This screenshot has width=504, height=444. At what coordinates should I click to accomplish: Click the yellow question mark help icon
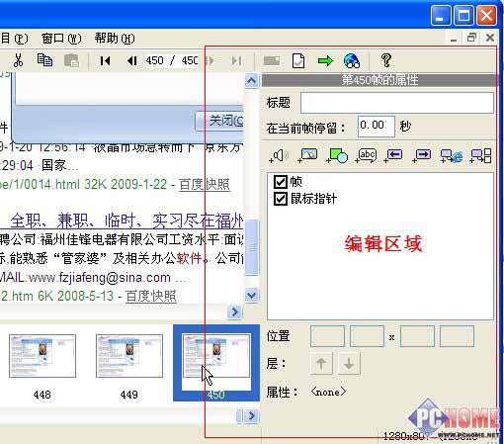coord(386,60)
